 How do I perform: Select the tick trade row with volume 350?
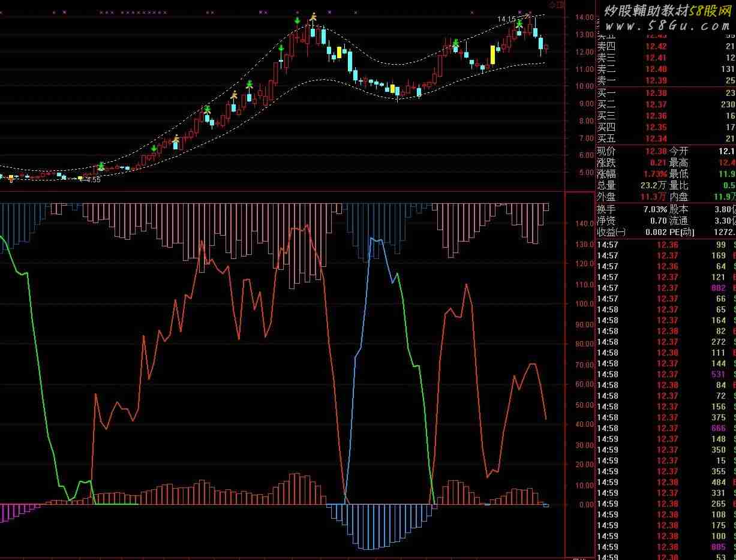(666, 450)
